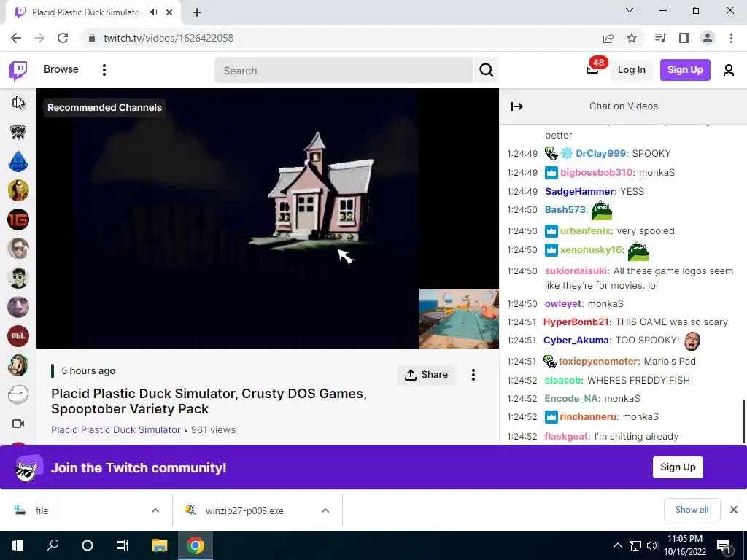Click username bigbossbob310 in chat
Viewport: 747px width, 560px height.
point(597,172)
